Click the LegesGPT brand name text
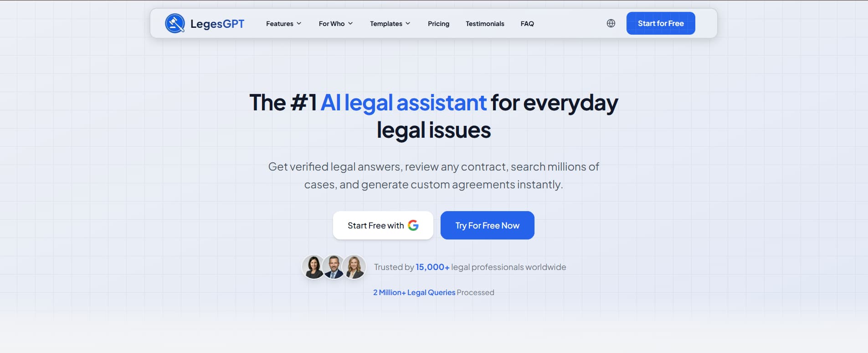 217,24
